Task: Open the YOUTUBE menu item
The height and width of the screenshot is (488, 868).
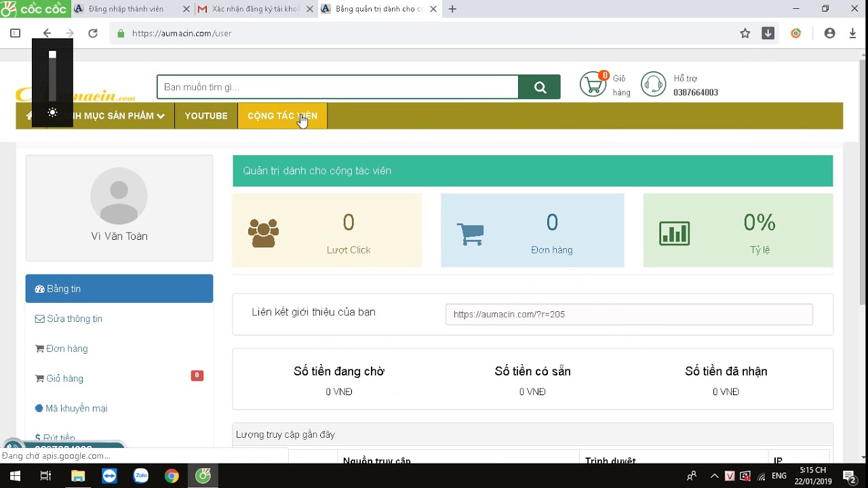Action: pyautogui.click(x=206, y=116)
